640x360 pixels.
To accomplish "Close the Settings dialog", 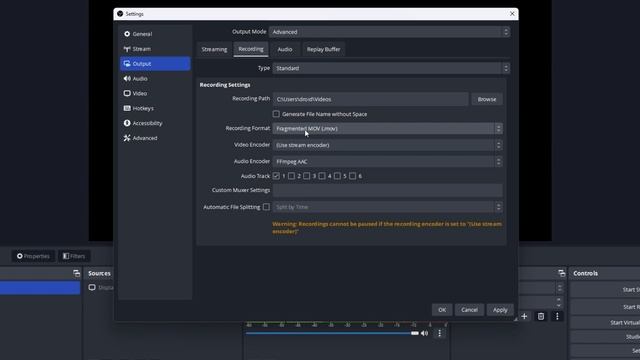I will tap(512, 13).
